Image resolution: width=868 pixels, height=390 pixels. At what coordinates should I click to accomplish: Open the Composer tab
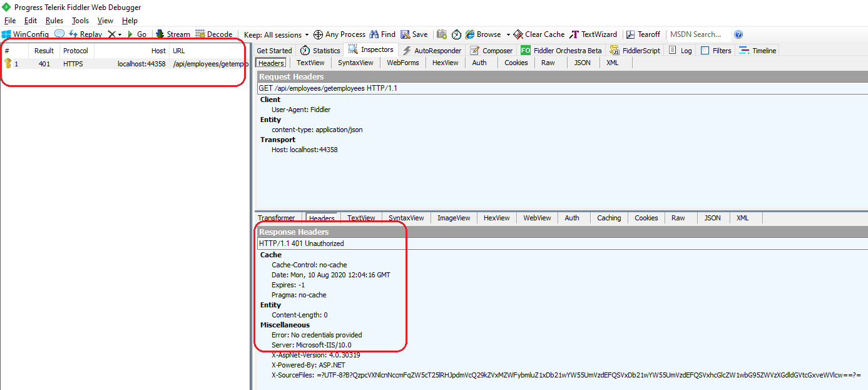click(491, 51)
